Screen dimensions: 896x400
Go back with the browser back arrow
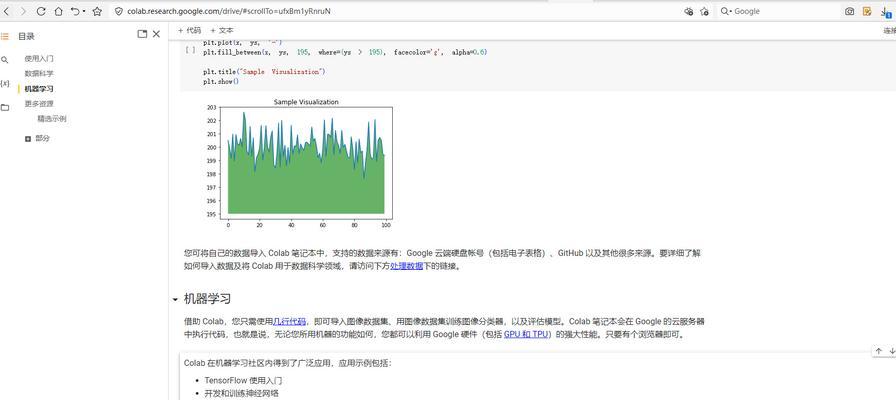point(7,11)
